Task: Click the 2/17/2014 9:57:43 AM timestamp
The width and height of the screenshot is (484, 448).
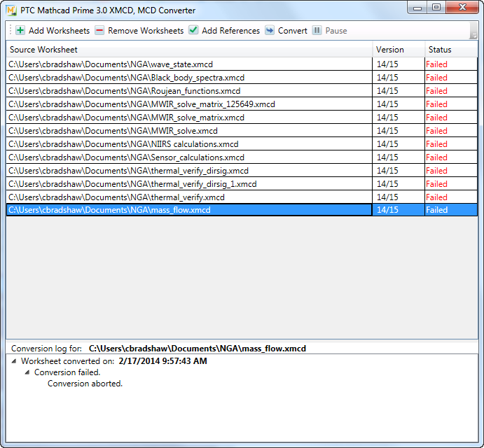Action: [x=163, y=361]
